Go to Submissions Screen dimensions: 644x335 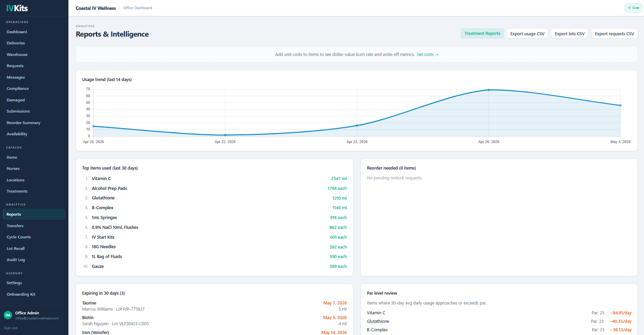click(x=18, y=111)
